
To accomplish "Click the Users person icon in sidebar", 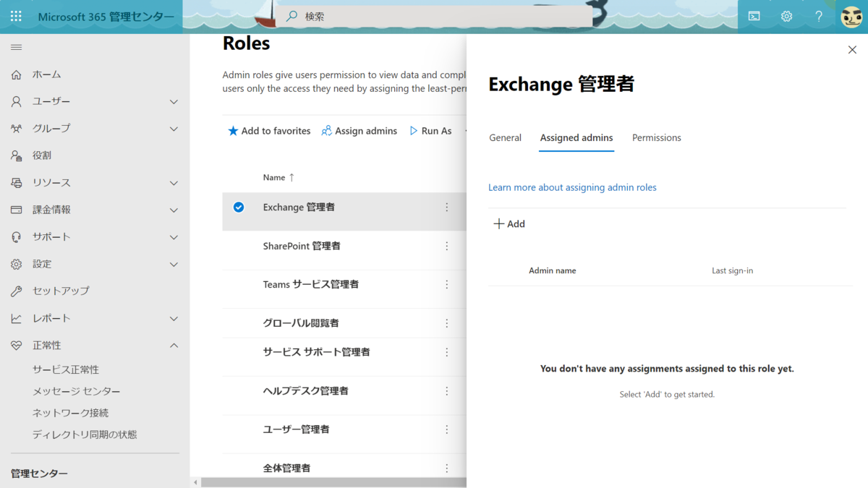I will tap(16, 102).
